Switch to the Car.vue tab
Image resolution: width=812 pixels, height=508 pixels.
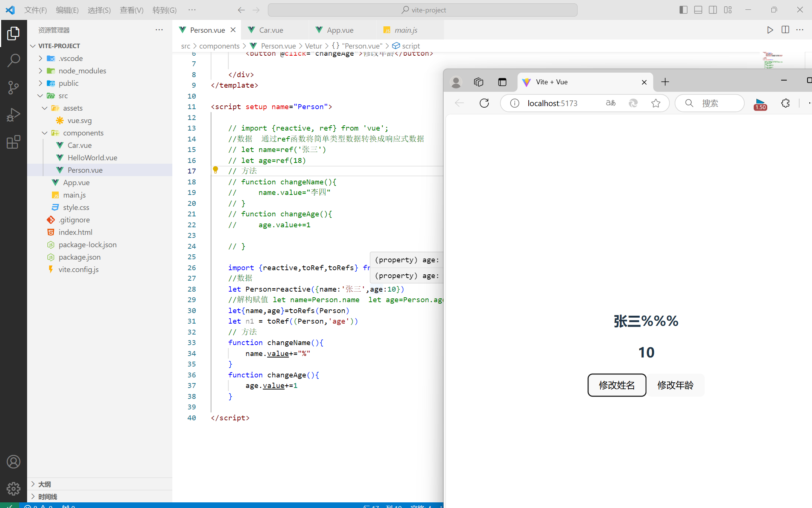[275, 30]
